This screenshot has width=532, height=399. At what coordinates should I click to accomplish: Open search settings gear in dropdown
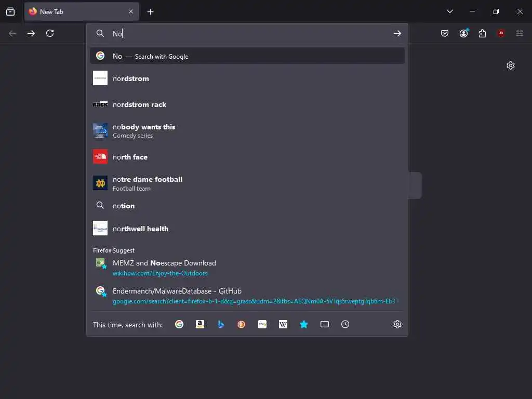[x=397, y=324]
